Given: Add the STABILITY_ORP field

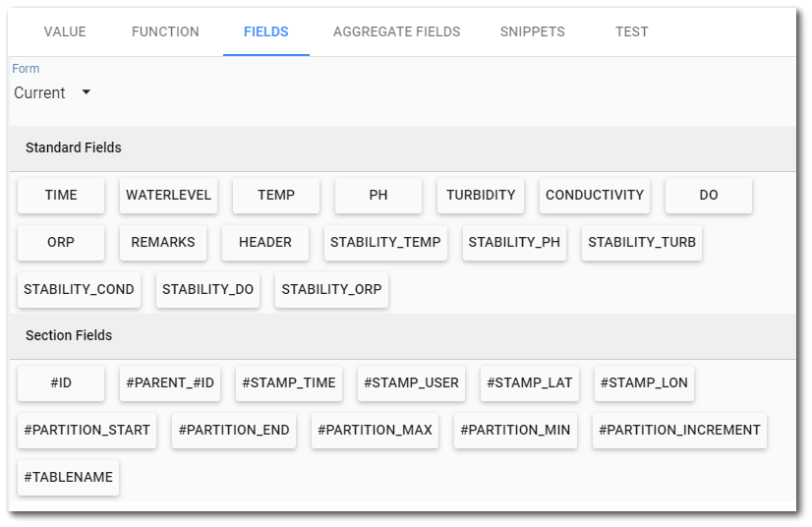Looking at the screenshot, I should click(331, 290).
